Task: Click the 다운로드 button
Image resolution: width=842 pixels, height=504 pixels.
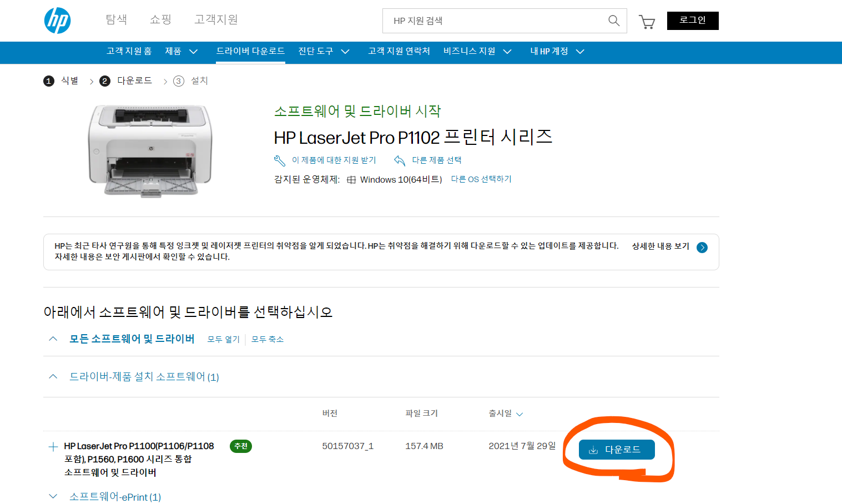Action: click(617, 450)
